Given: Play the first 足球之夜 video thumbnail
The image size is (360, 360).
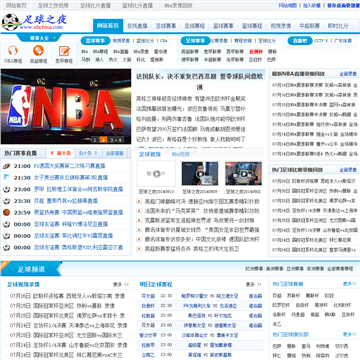Looking at the screenshot, I should (156, 173).
